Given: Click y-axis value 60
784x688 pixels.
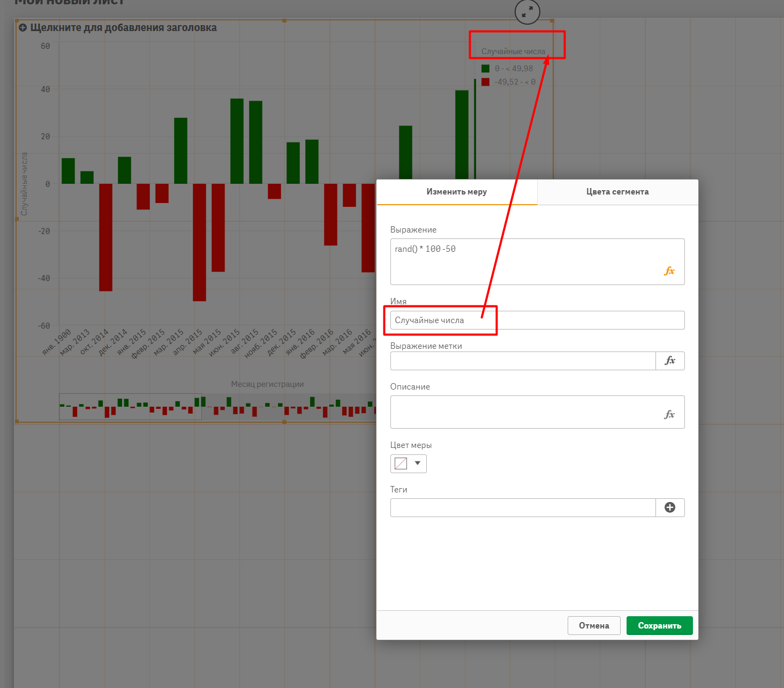Looking at the screenshot, I should click(46, 46).
